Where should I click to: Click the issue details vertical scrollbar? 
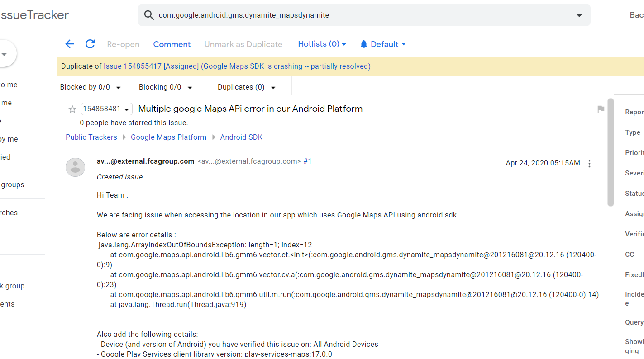tap(611, 152)
